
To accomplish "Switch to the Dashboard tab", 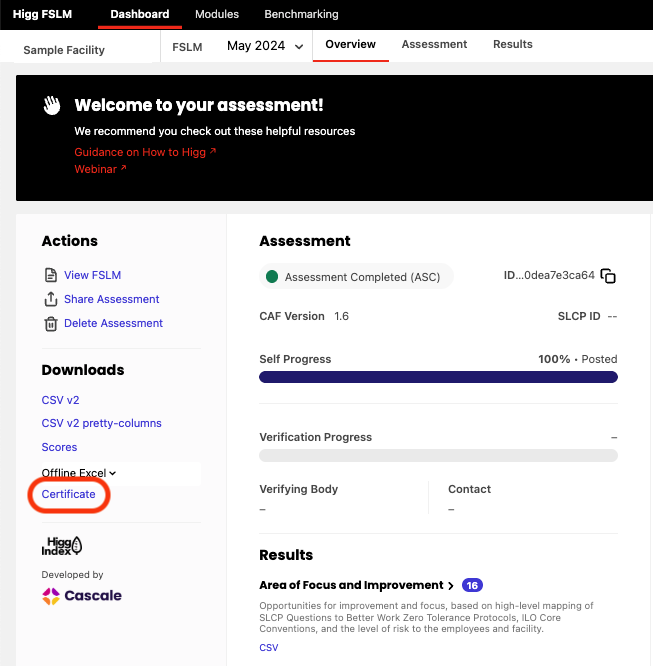I will click(x=140, y=14).
